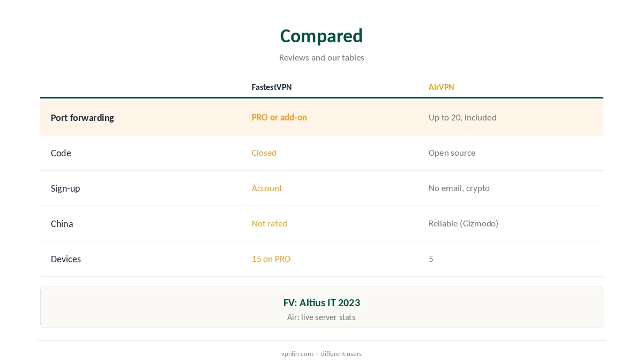
Task: Click the 'Up to 20, included' cell
Action: (462, 117)
